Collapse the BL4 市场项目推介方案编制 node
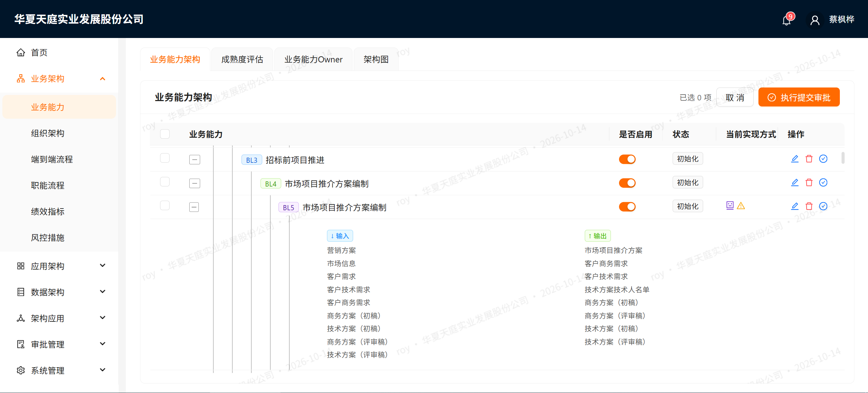The width and height of the screenshot is (868, 393). pos(195,183)
